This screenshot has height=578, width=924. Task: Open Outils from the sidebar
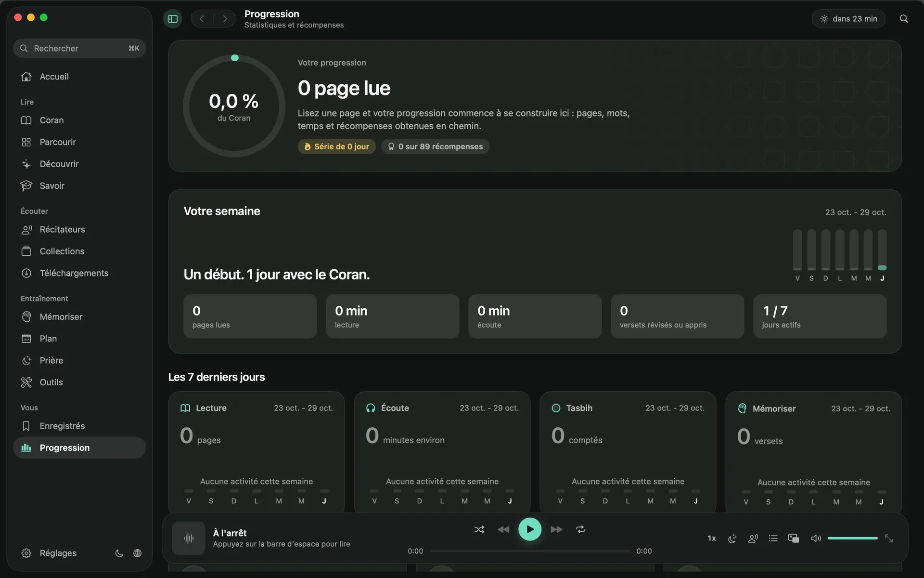(x=79, y=382)
